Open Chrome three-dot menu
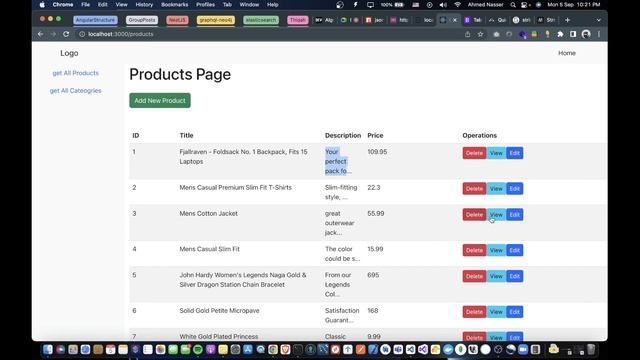640x360 pixels. pos(599,34)
